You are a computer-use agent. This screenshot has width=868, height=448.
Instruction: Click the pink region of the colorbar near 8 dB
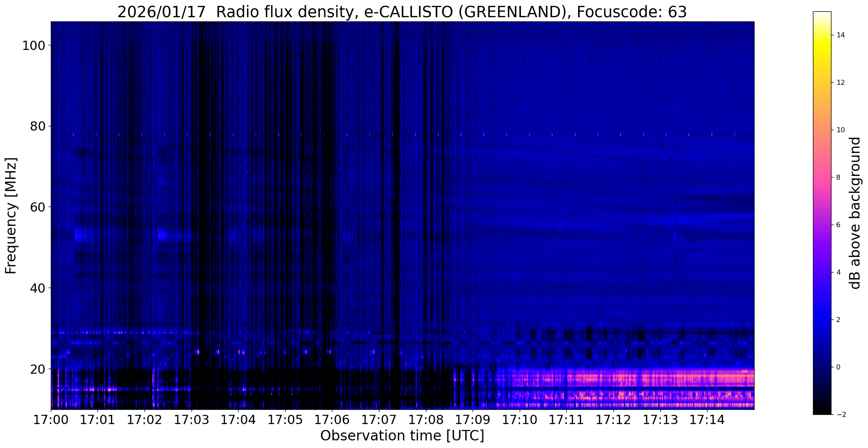(x=822, y=177)
